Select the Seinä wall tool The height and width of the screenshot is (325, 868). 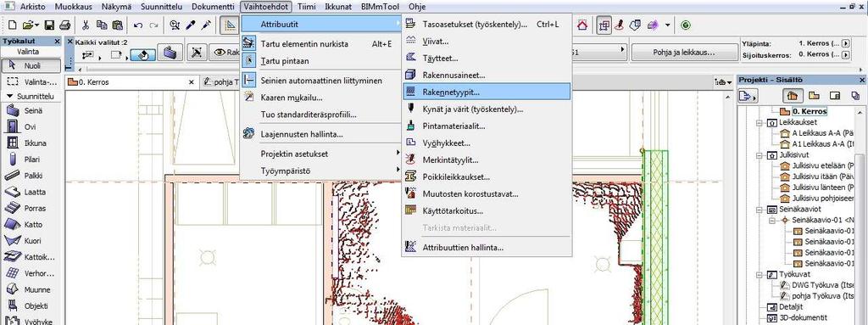click(x=28, y=110)
